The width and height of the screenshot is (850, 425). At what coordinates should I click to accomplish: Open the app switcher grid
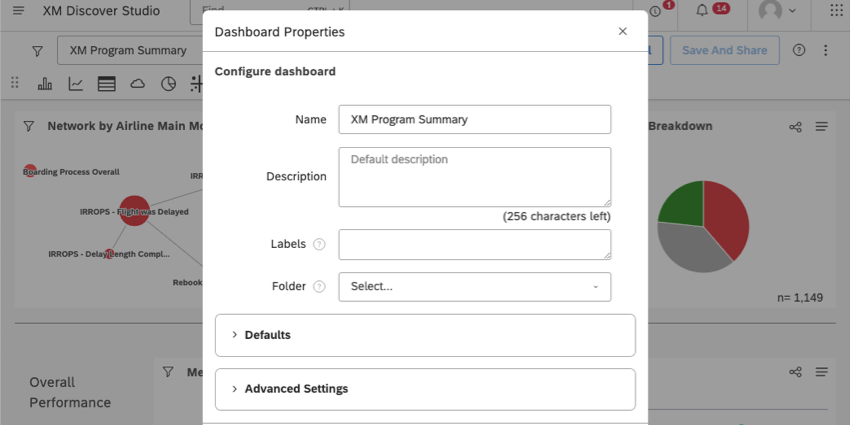(x=837, y=11)
